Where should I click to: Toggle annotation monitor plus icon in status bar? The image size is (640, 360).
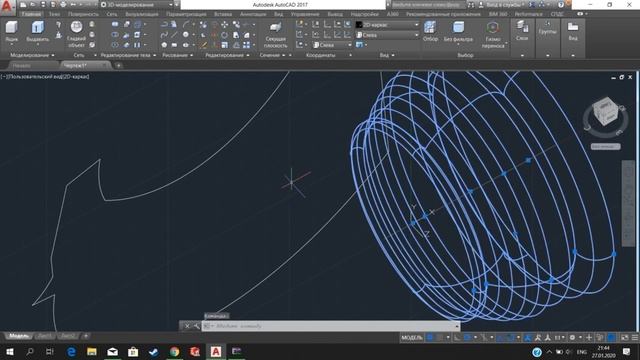click(x=589, y=338)
